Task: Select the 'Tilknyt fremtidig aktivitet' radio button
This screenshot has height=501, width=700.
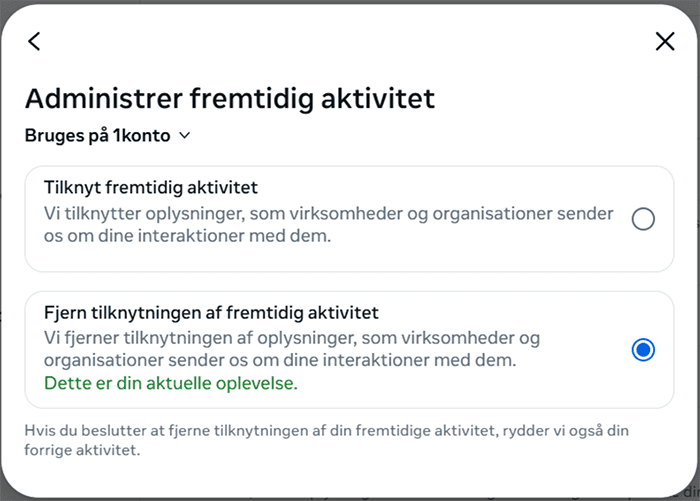Action: tap(643, 219)
